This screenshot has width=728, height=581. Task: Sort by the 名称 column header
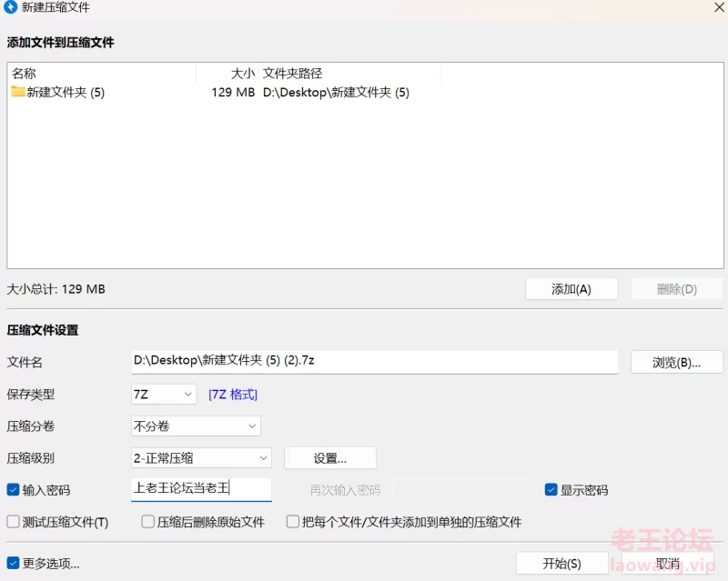tap(102, 74)
